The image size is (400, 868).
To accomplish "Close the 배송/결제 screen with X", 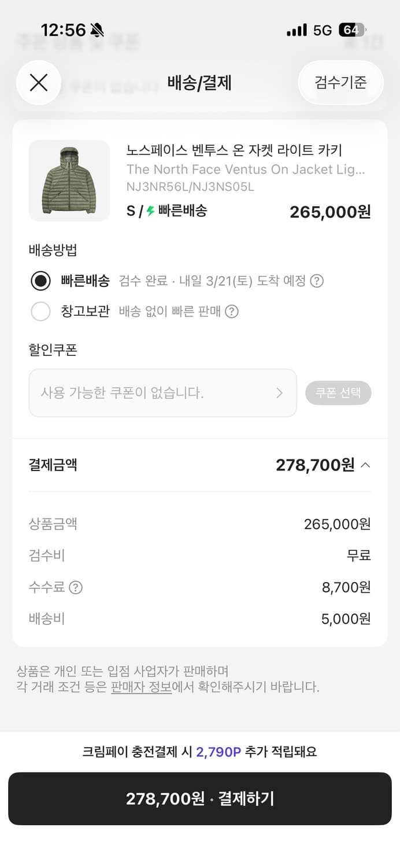I will tap(39, 83).
